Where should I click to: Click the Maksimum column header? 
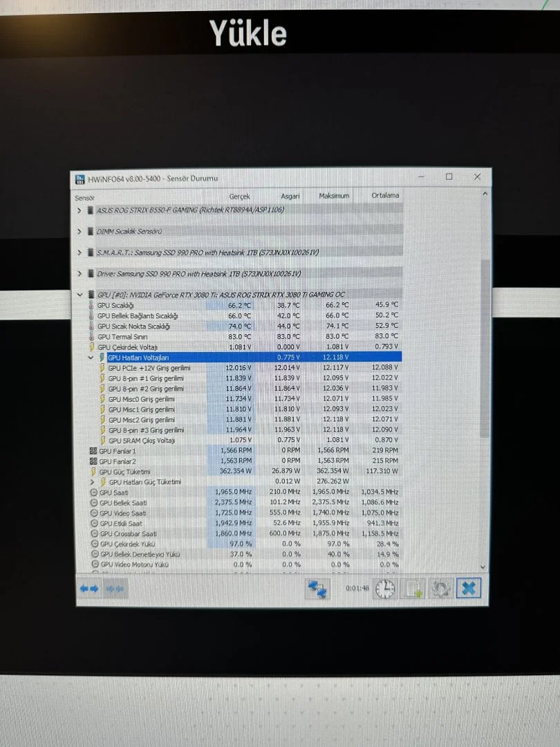pyautogui.click(x=335, y=196)
